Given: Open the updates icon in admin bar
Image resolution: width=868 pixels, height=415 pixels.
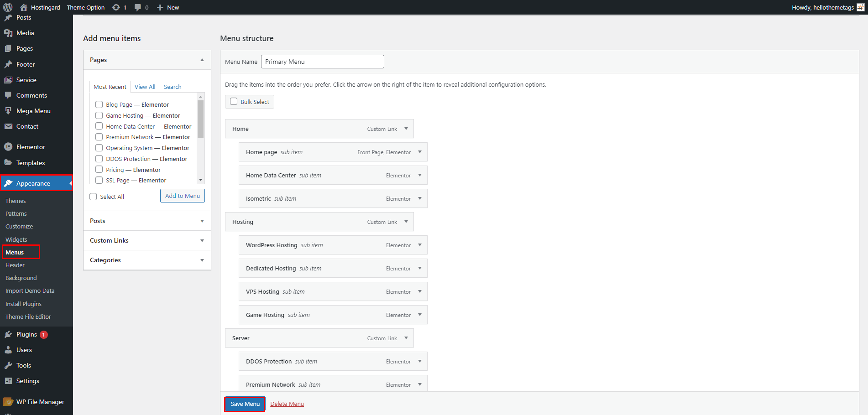Looking at the screenshot, I should pos(116,7).
